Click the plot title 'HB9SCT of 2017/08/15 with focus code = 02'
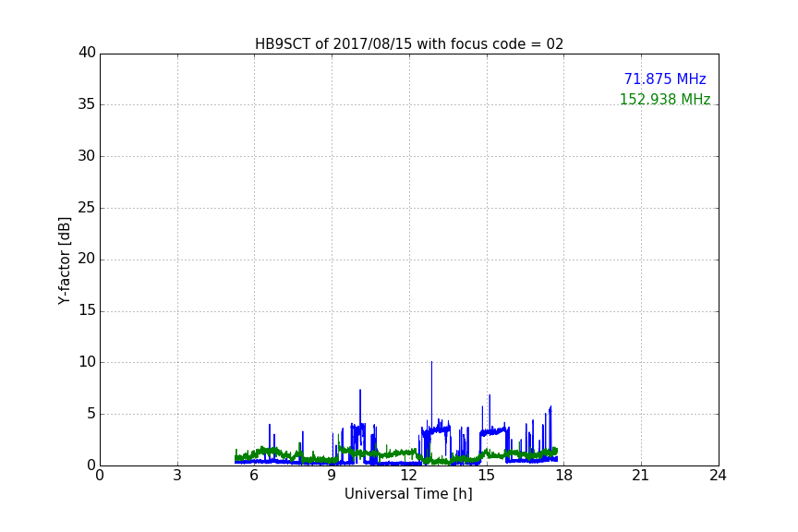 tap(409, 44)
